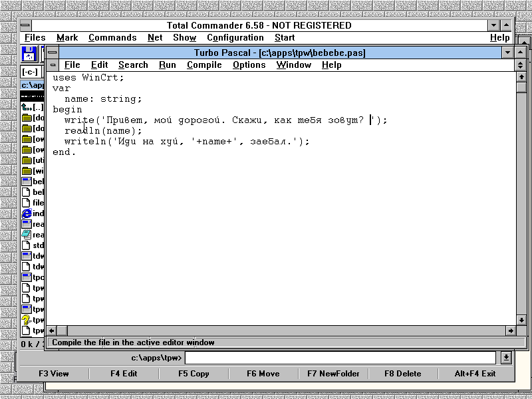Image resolution: width=532 pixels, height=399 pixels.
Task: Open the bebebe.pas document control menu box
Action: pos(53,65)
